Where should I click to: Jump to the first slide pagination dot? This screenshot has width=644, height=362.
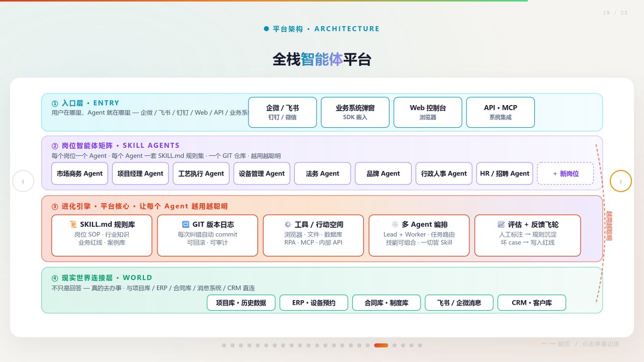click(224, 345)
